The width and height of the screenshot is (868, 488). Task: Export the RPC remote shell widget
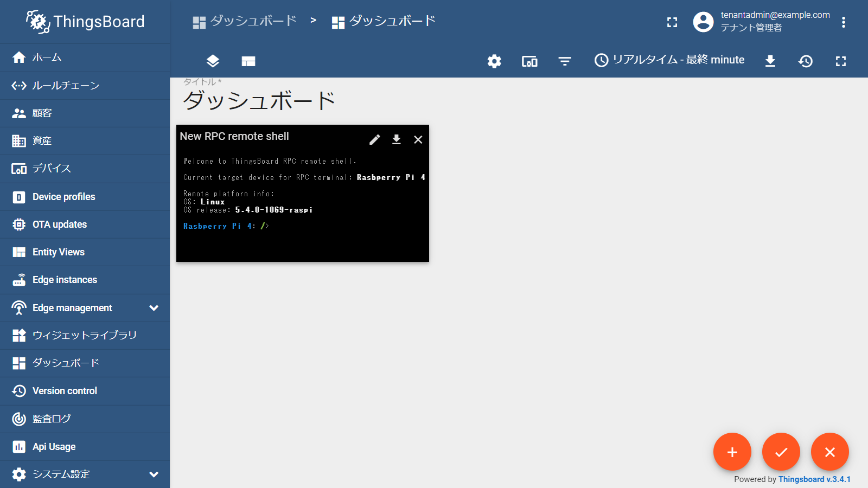coord(397,140)
